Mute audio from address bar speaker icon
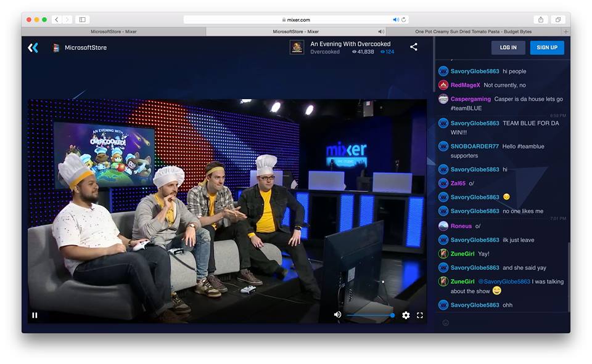Screen dimensions: 592x364 (395, 20)
